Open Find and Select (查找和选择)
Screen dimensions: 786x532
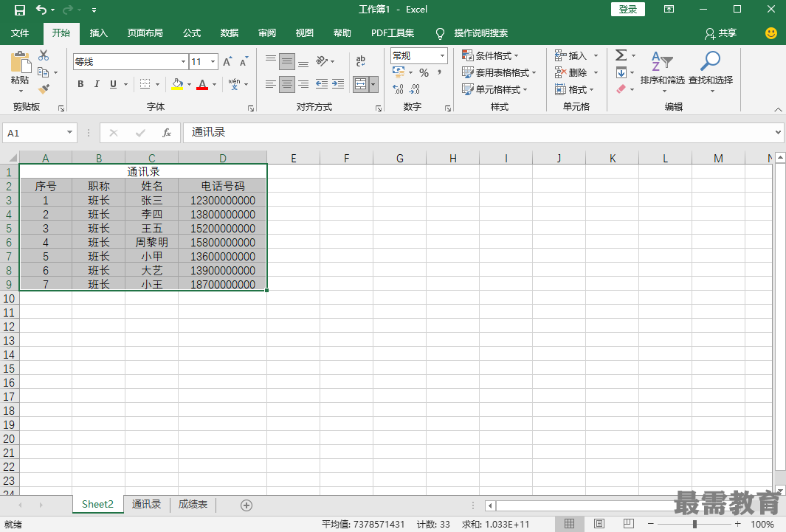pyautogui.click(x=710, y=72)
